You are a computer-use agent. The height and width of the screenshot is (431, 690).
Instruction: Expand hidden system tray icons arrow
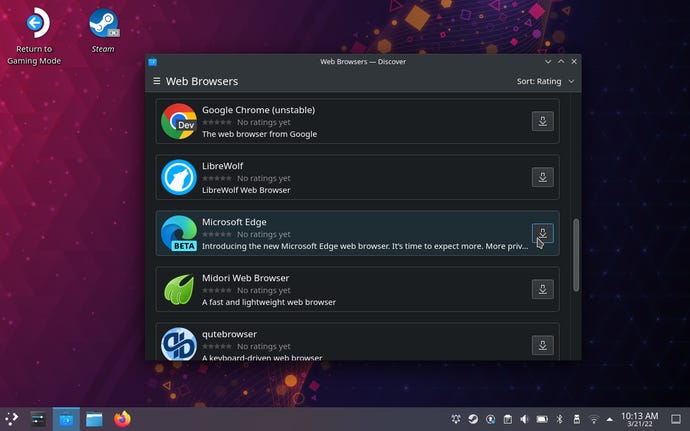click(x=610, y=419)
